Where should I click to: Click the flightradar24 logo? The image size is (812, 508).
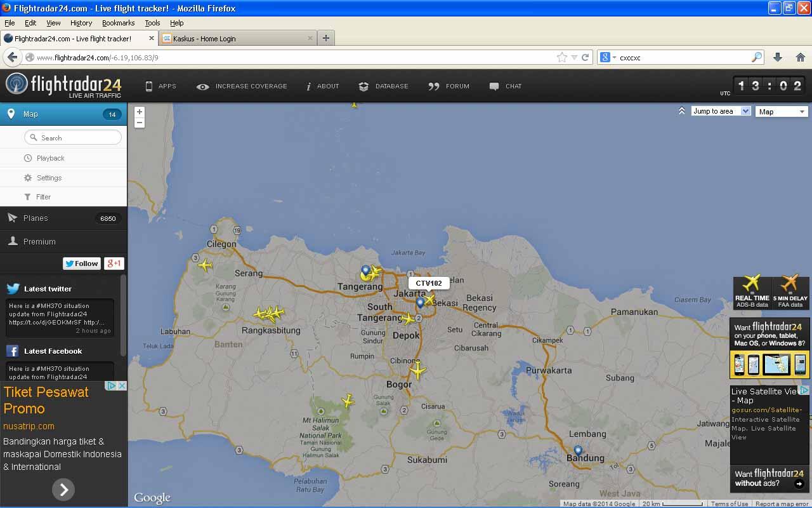click(x=63, y=86)
